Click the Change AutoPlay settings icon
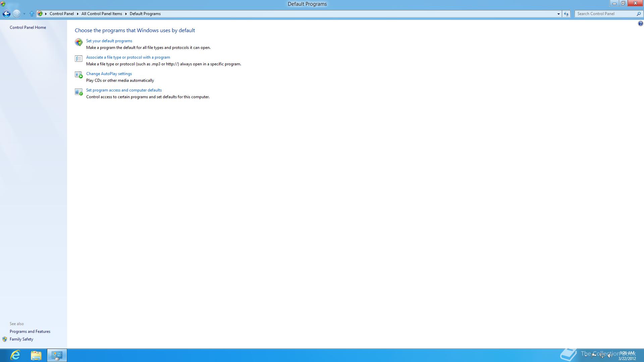 pos(78,75)
